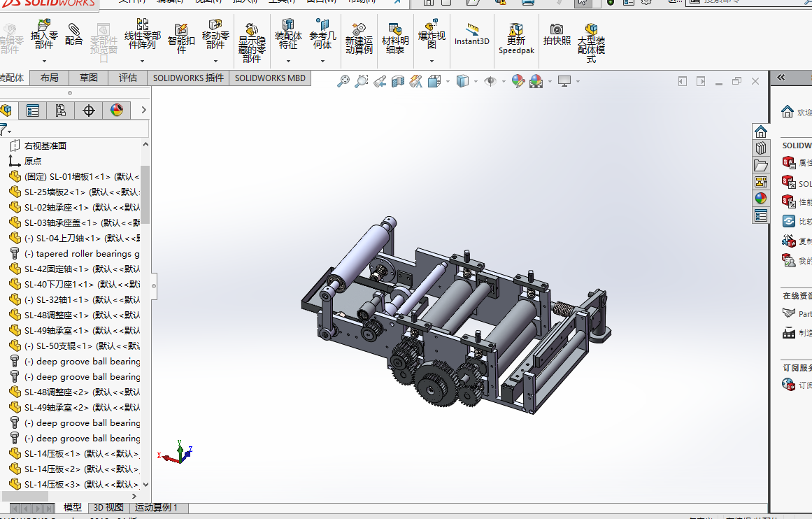Select the Move Component (移动零部件) tool
The image size is (812, 519).
[x=215, y=34]
